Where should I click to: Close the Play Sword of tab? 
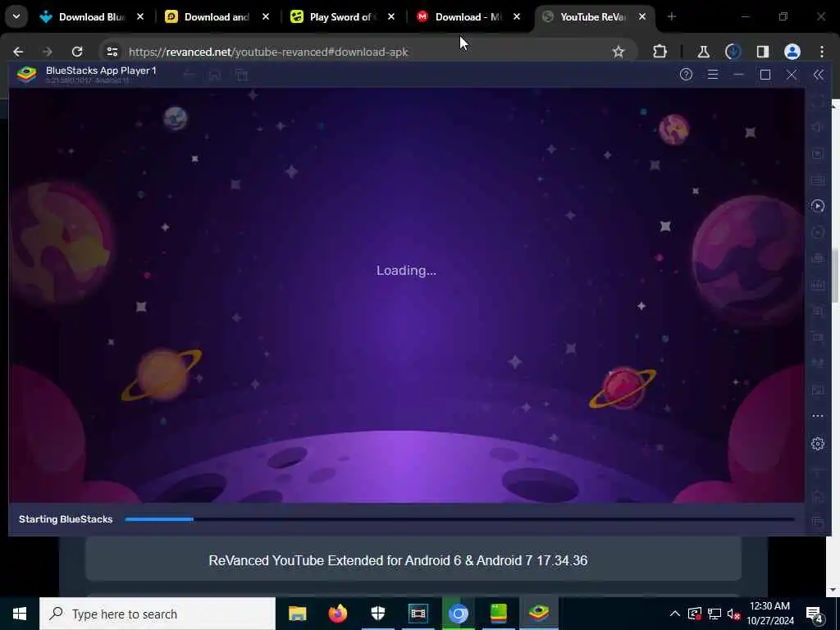(x=391, y=17)
